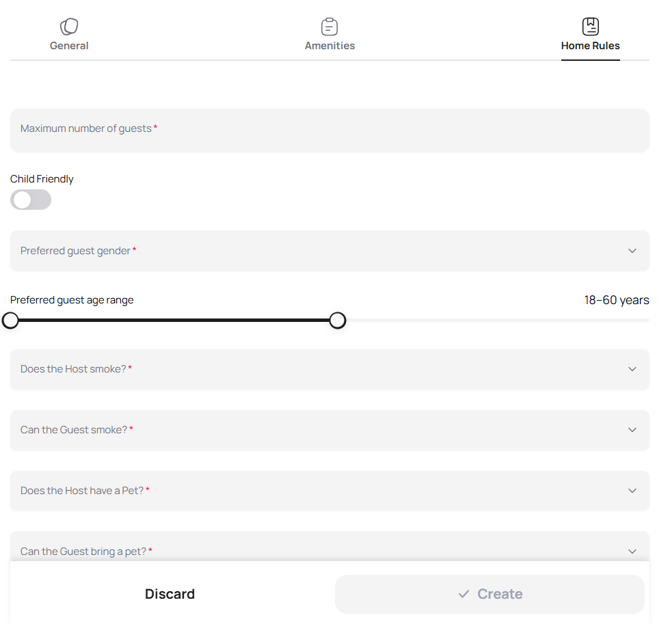Click the age range maximum slider handle
The width and height of the screenshot is (672, 624).
338,321
